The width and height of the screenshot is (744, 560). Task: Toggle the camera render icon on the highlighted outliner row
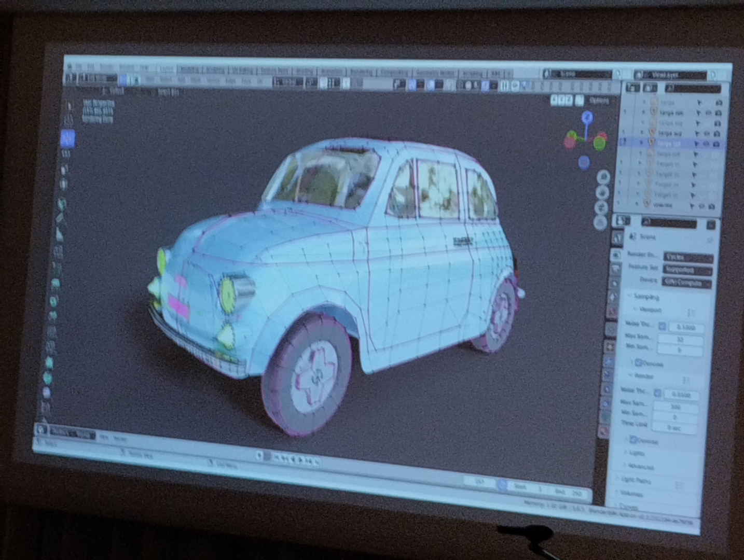(x=717, y=143)
